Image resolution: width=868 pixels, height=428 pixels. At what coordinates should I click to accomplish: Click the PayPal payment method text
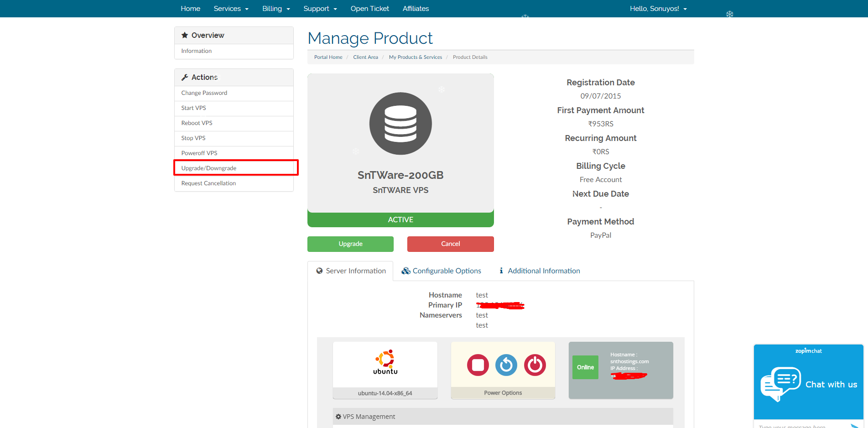click(x=600, y=235)
